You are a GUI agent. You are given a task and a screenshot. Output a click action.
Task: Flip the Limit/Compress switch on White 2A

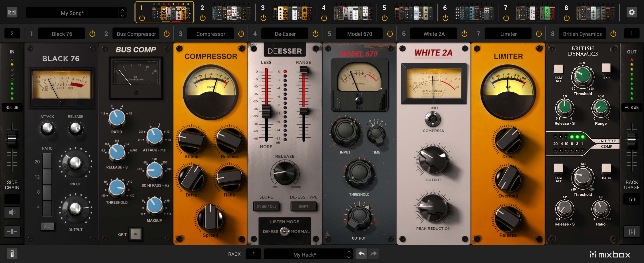point(433,119)
